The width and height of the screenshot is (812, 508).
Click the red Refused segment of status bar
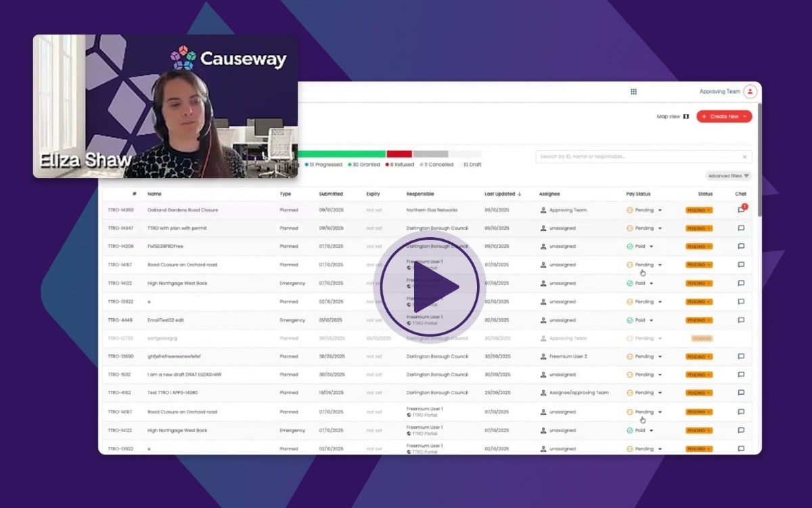(399, 154)
